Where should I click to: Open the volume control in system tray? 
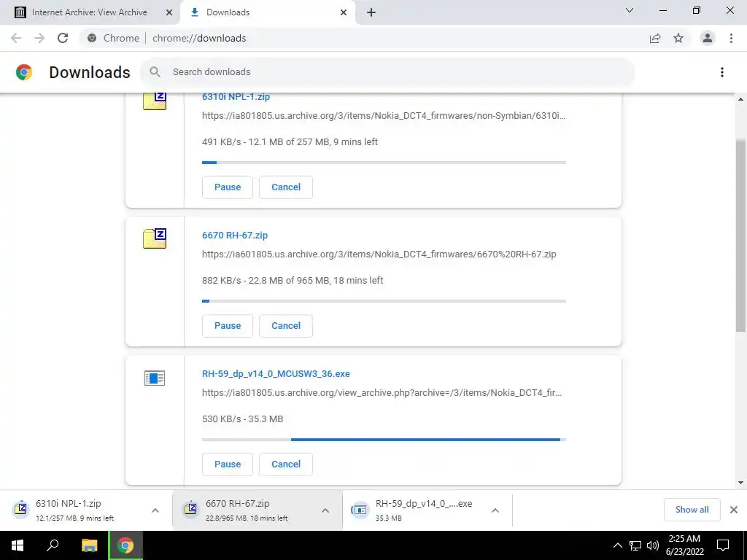653,545
